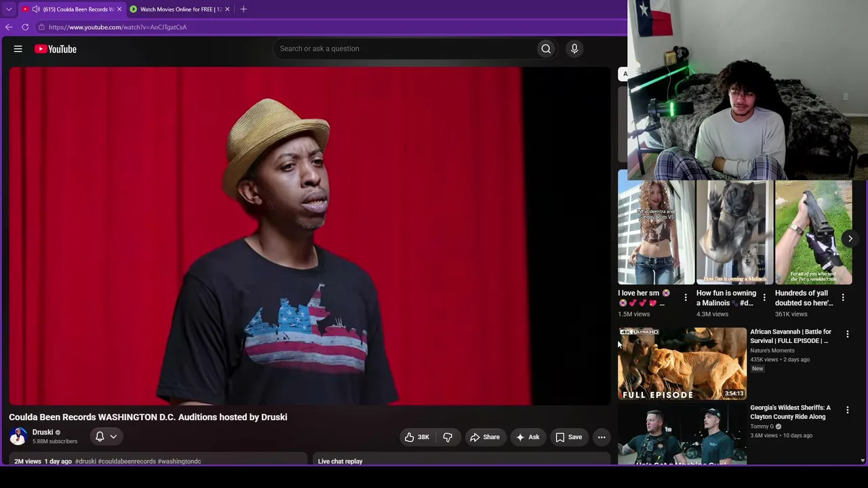Open the Malinois dog Short thumbnail
Image resolution: width=868 pixels, height=488 pixels.
point(734,232)
